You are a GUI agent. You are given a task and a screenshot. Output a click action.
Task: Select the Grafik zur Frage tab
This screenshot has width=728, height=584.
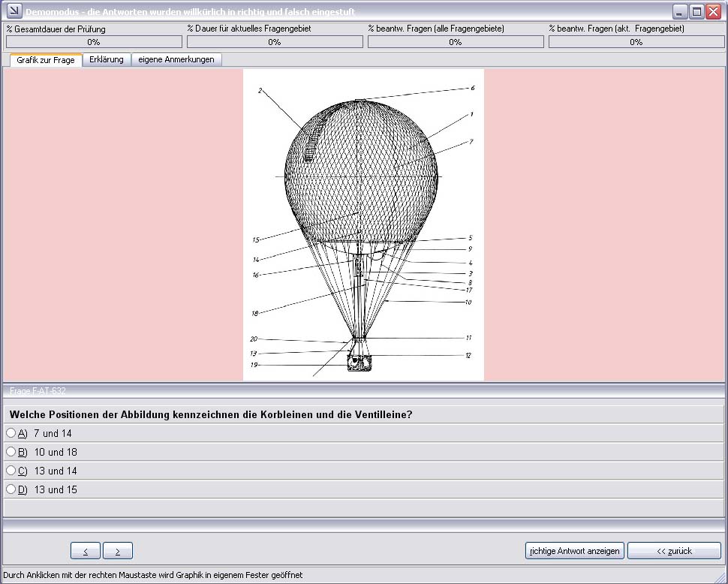(x=46, y=60)
